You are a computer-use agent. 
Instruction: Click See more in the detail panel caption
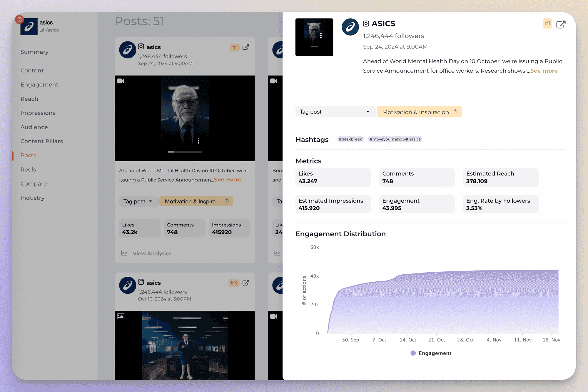point(544,71)
